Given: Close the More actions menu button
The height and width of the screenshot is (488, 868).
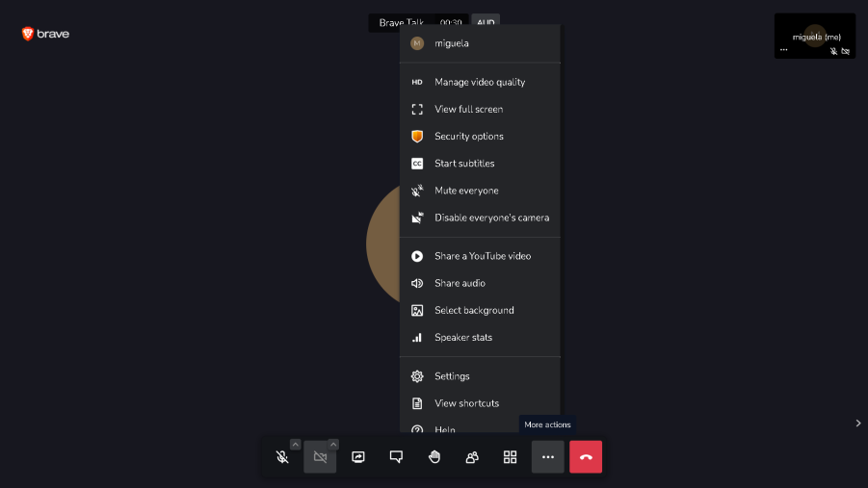Looking at the screenshot, I should 548,457.
